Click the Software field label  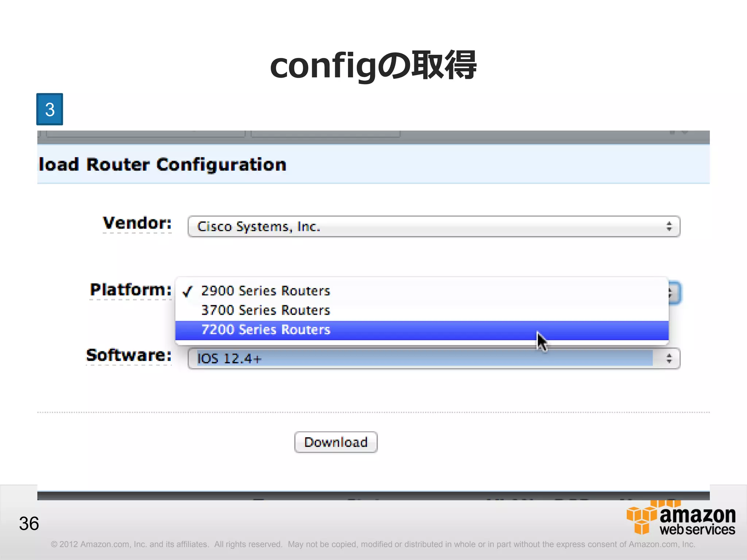pyautogui.click(x=129, y=355)
